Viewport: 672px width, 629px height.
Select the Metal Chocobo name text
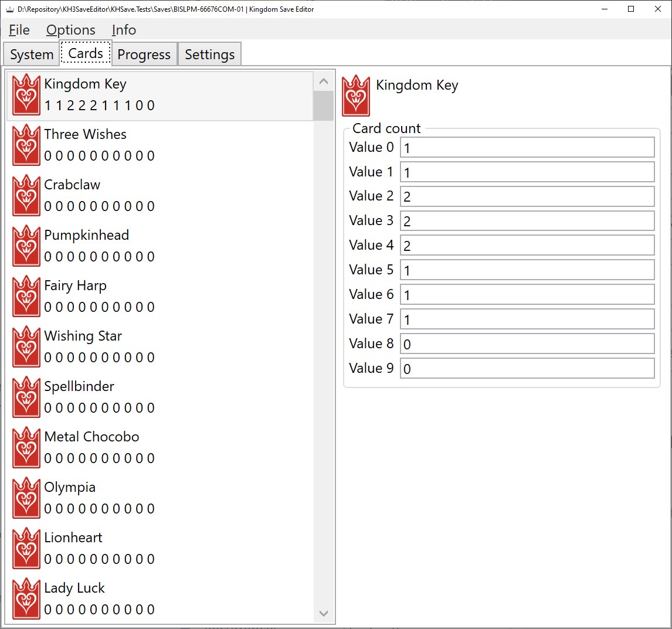[91, 437]
